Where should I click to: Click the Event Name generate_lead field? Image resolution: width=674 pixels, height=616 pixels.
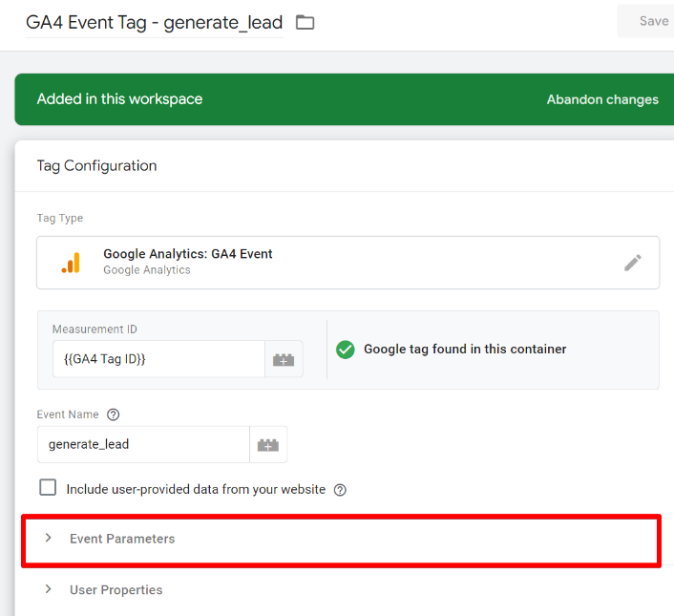(x=143, y=445)
